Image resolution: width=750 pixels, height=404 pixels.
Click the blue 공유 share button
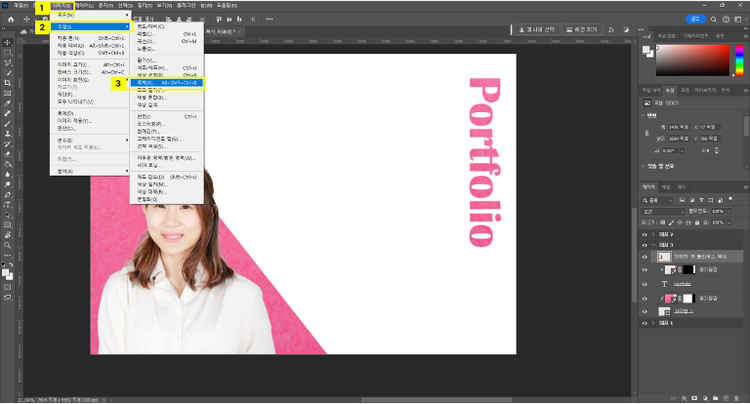[694, 18]
